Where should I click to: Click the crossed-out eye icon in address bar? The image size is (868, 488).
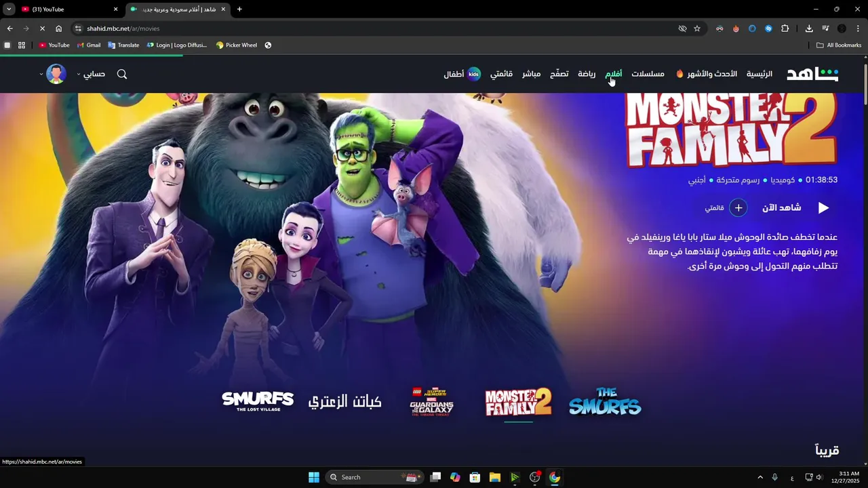tap(682, 28)
